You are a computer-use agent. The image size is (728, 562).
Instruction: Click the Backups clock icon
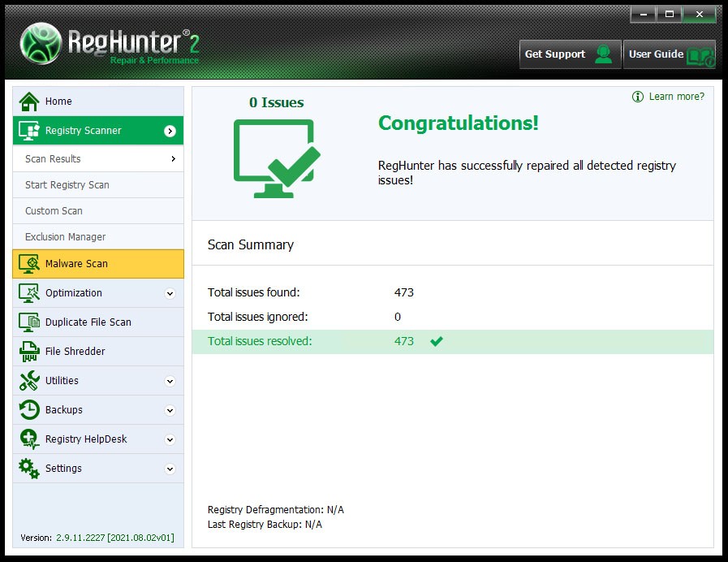pos(29,410)
